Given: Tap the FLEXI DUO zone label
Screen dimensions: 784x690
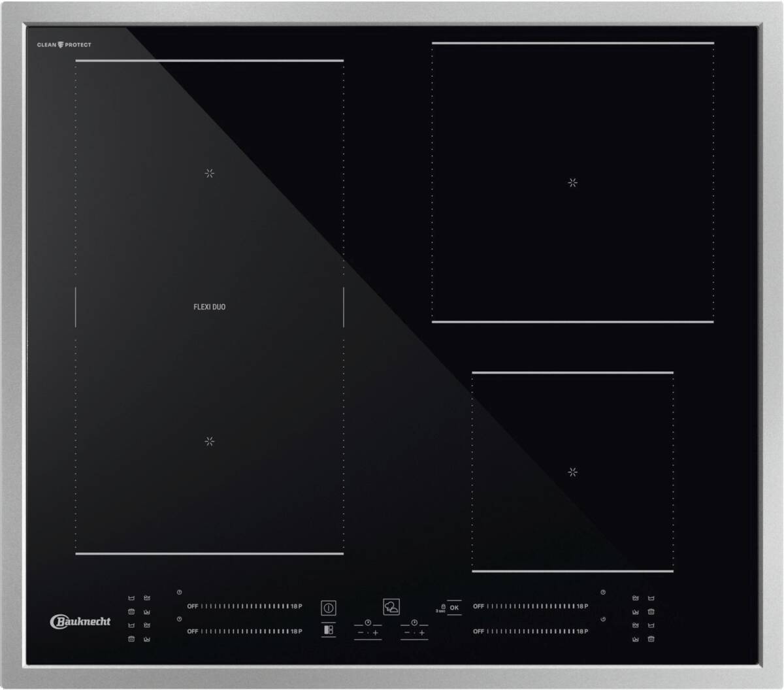Looking at the screenshot, I should [209, 307].
